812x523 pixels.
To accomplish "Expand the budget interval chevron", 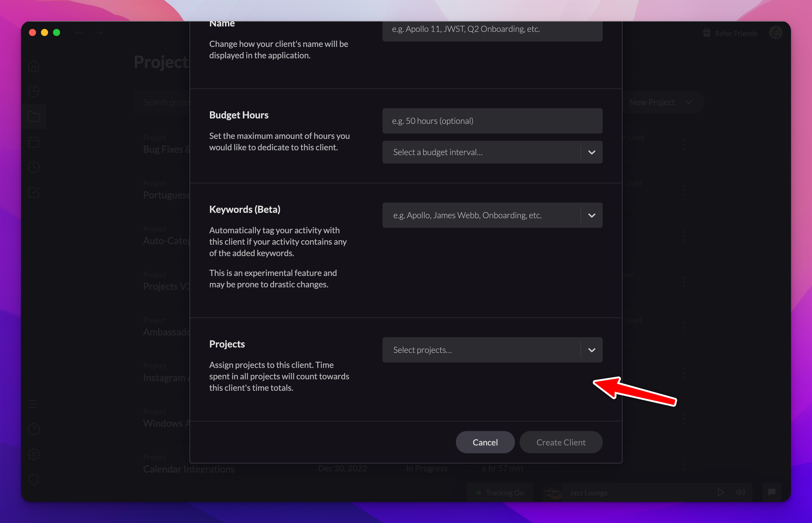I will click(x=592, y=152).
